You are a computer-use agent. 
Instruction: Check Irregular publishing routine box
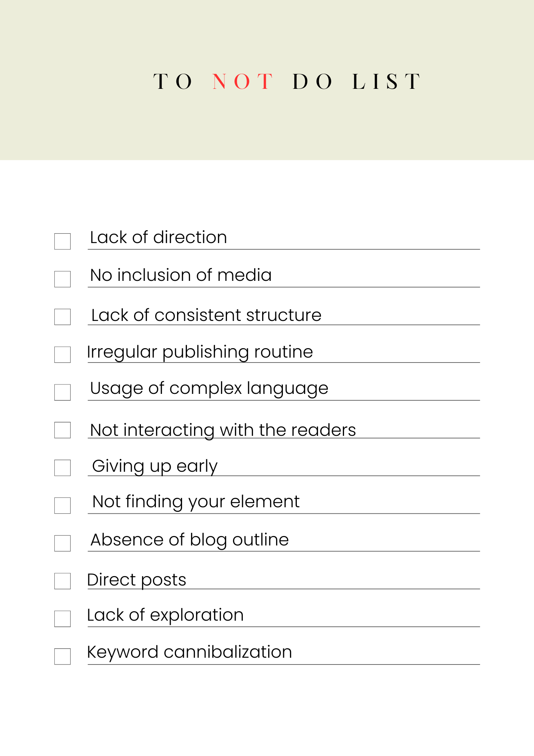(x=62, y=355)
